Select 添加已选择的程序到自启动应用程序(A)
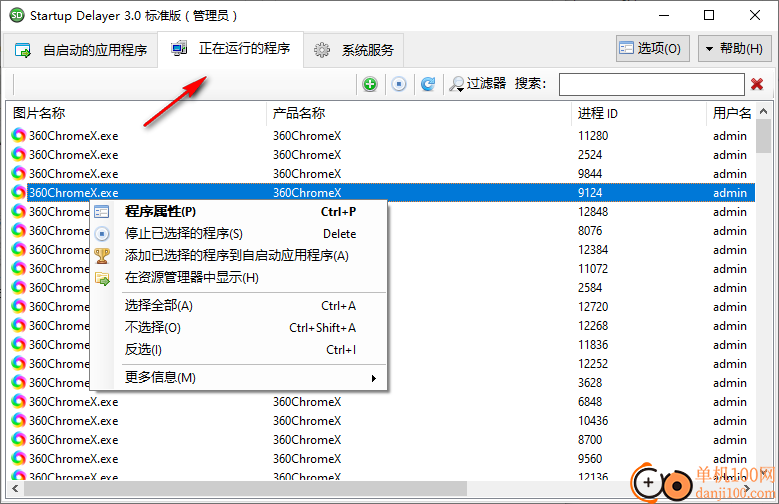 point(238,255)
